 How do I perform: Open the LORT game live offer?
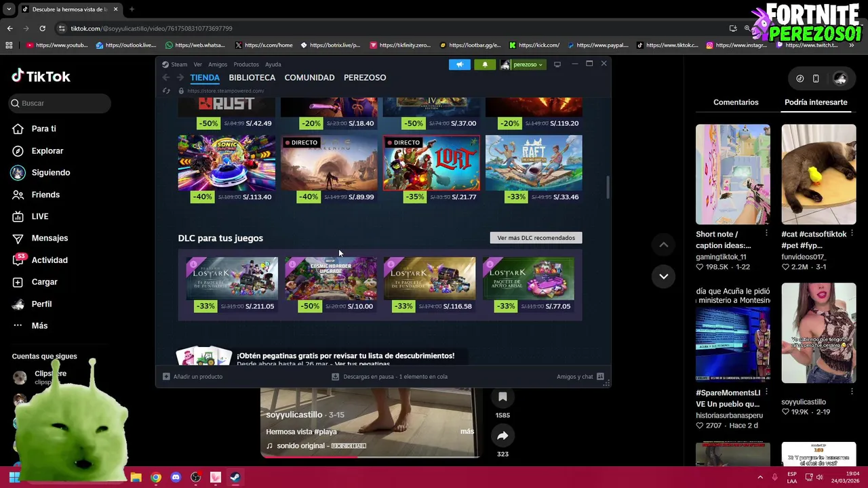pyautogui.click(x=431, y=163)
